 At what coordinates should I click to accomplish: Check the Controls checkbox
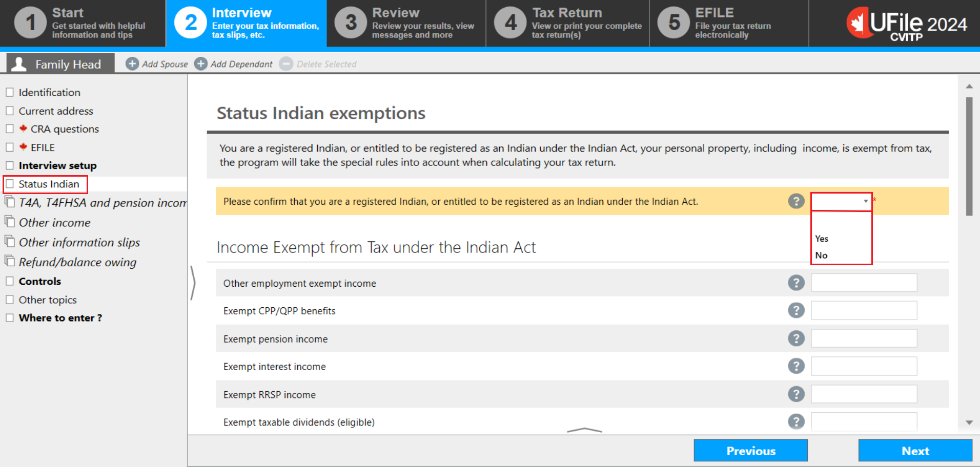(9, 281)
